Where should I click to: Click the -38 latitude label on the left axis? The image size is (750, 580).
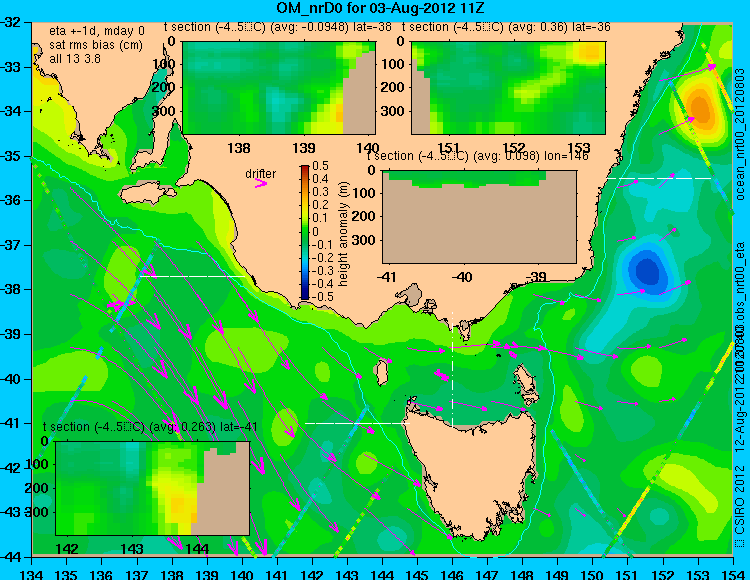tap(10, 289)
